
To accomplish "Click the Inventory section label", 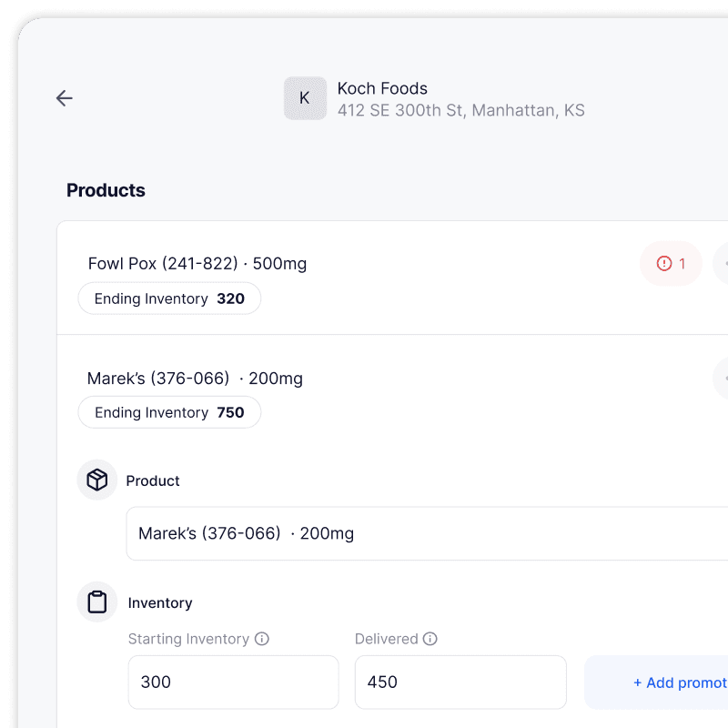I will tap(160, 602).
